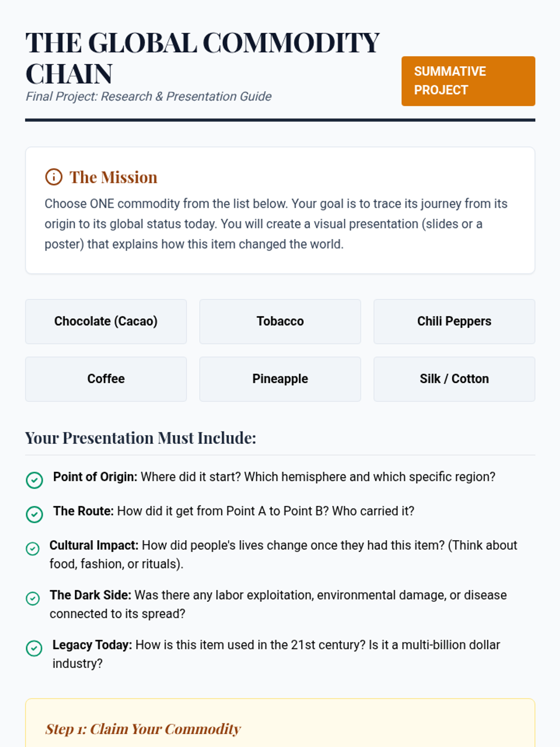This screenshot has width=560, height=747.
Task: Click the check icon beside Legacy Today
Action: [x=34, y=648]
